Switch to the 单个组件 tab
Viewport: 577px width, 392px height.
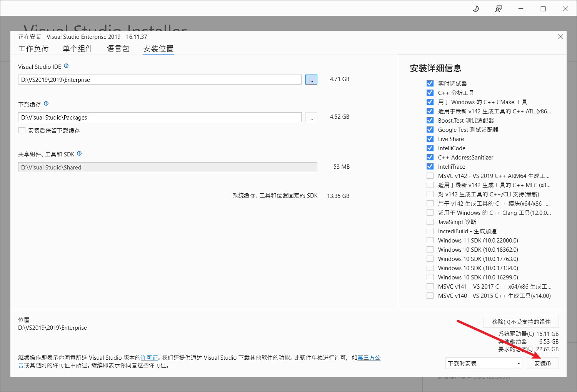tap(78, 48)
